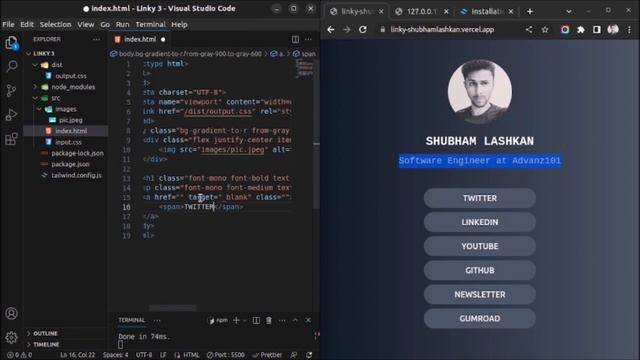Click Port: 5500 Live Server status

pos(225,355)
